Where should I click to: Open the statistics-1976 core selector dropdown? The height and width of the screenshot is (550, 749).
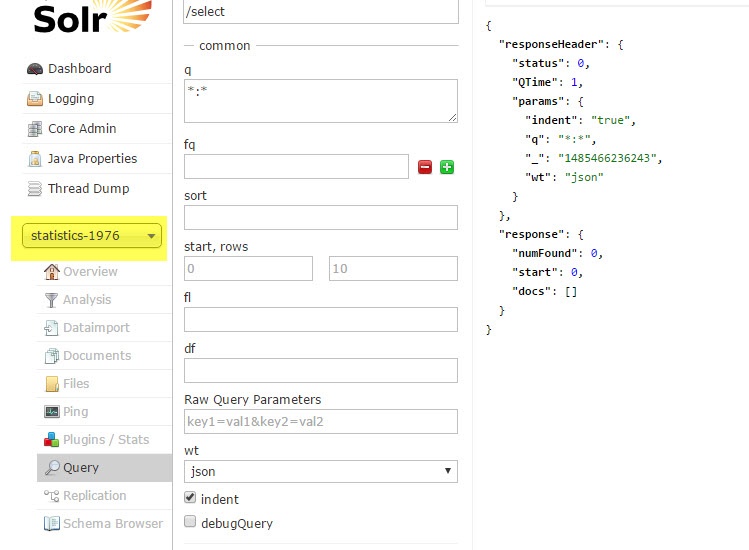91,236
